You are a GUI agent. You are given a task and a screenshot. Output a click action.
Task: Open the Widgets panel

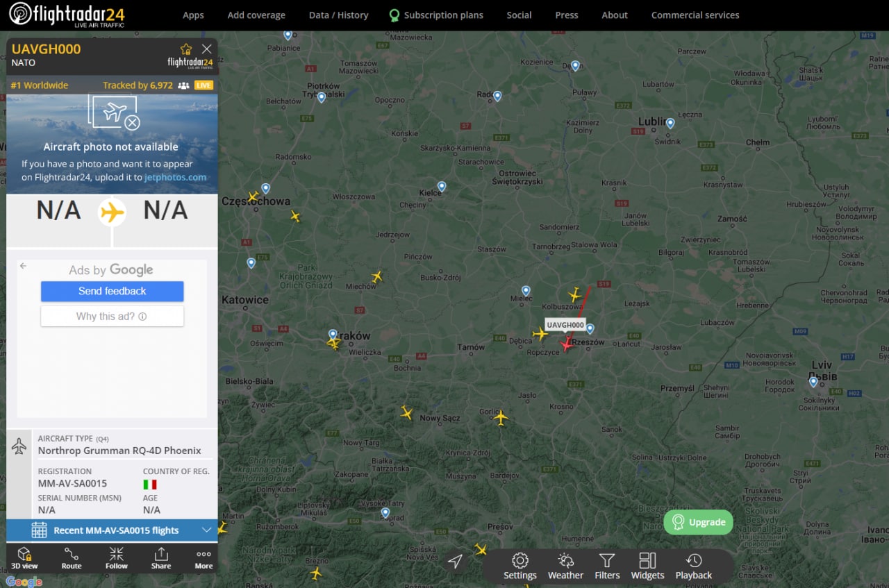(647, 566)
